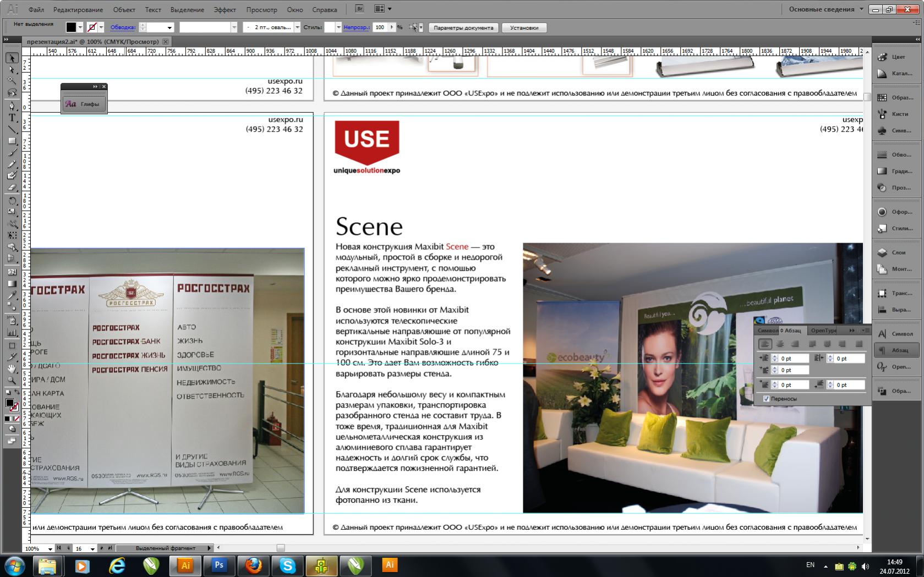Screen dimensions: 924x577
Task: Open Firefox from the taskbar
Action: 253,565
